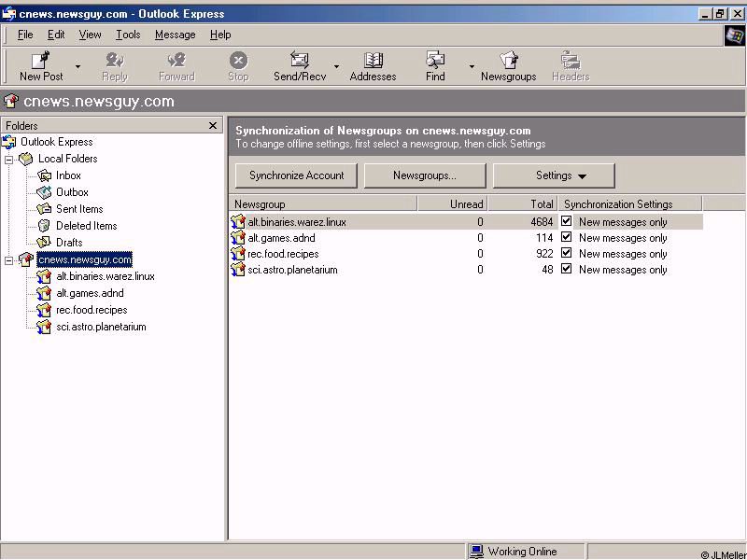Open the Message menu
This screenshot has height=560, width=747.
point(175,35)
